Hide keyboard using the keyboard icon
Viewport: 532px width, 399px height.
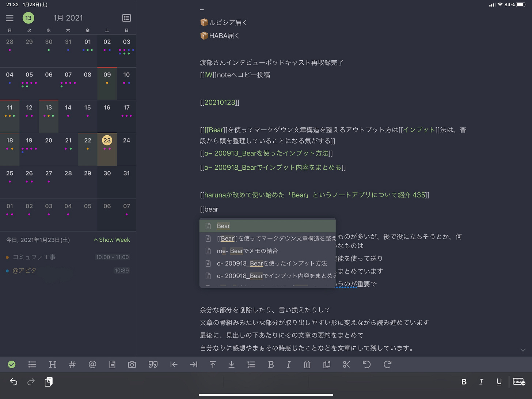pos(519,382)
